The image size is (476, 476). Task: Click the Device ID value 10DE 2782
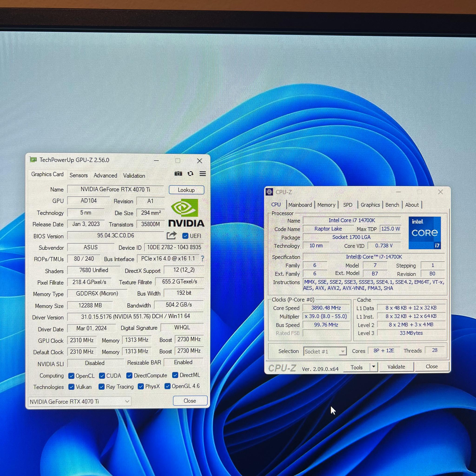[174, 247]
